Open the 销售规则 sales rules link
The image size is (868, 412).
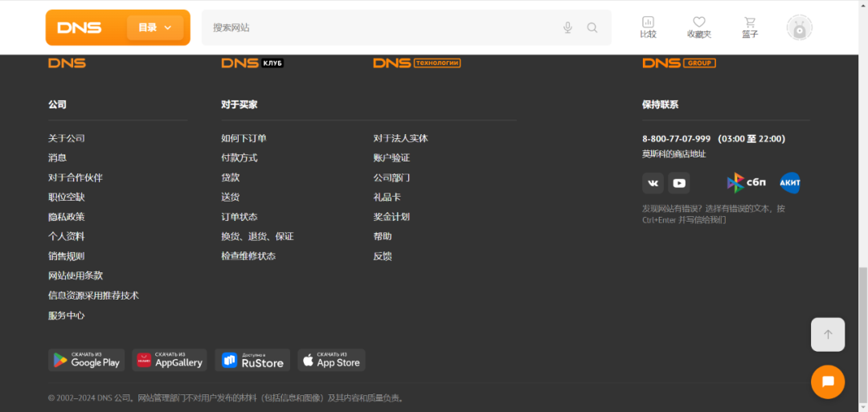67,256
